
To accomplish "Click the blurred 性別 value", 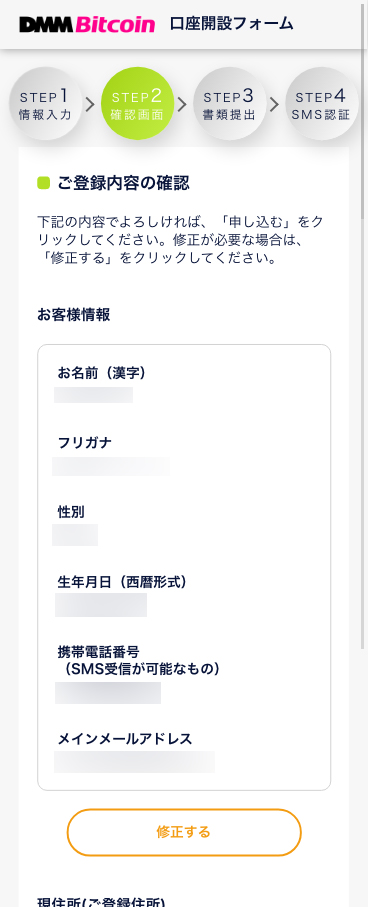I will (x=75, y=535).
